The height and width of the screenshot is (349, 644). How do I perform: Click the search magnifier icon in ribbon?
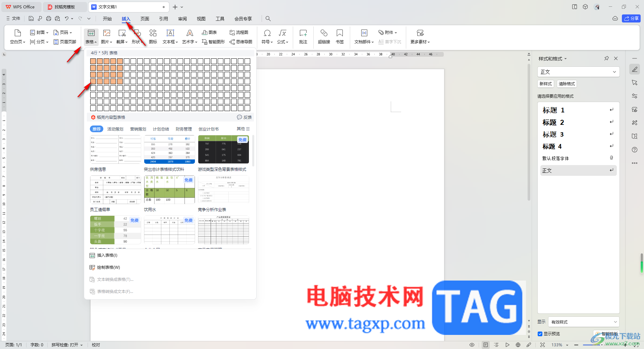click(x=268, y=19)
